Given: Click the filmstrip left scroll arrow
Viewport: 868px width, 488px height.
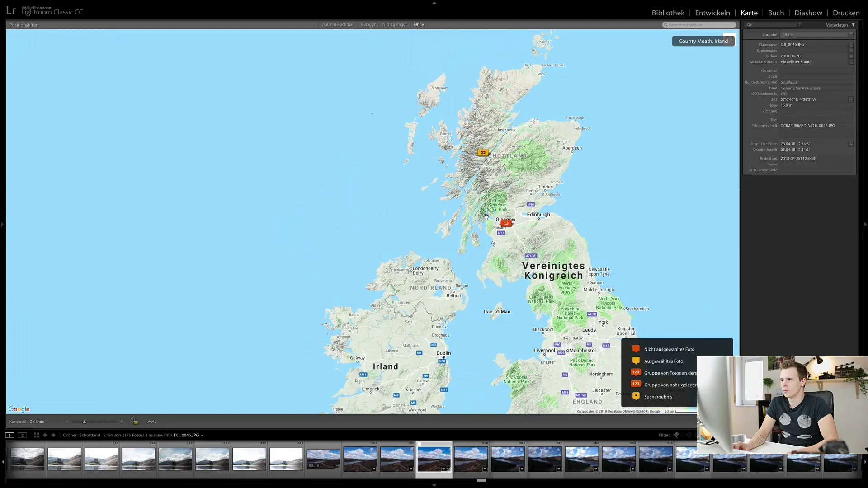Looking at the screenshot, I should pos(3,461).
